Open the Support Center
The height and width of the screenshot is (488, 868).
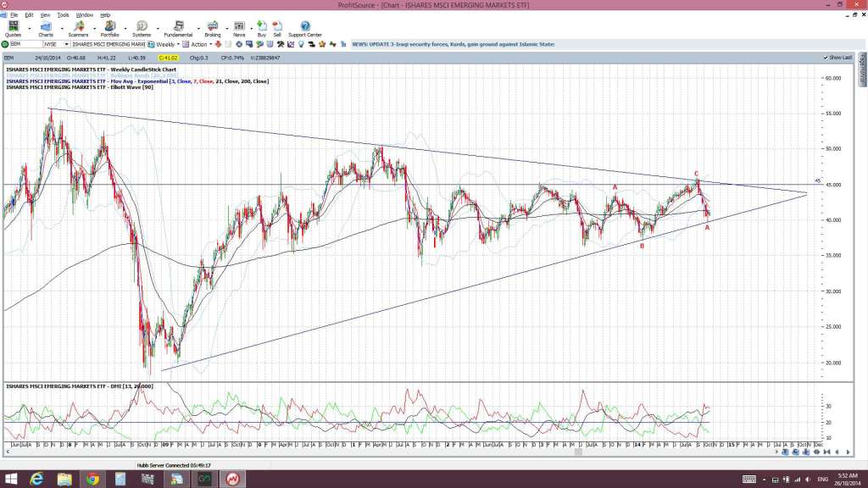point(305,29)
